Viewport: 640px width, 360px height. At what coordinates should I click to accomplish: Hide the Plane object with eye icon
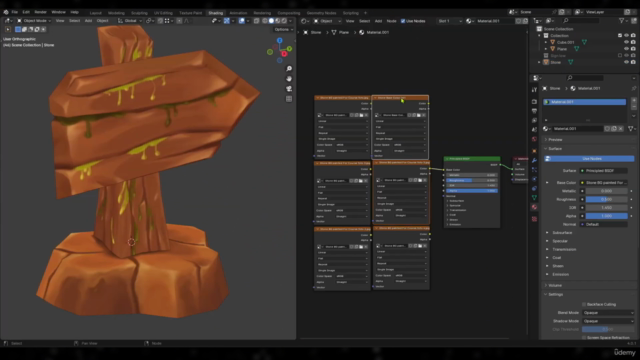627,49
